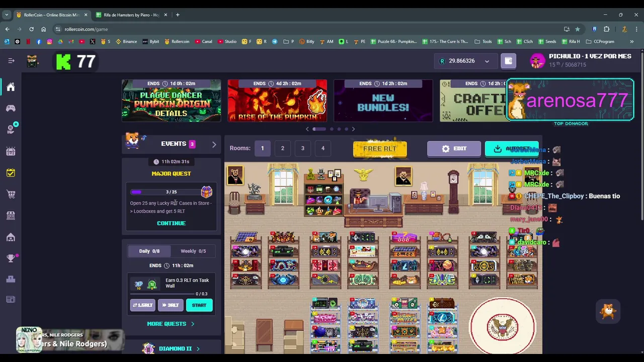Open the leaderboard podium icon in sidebar
The width and height of the screenshot is (644, 362).
[x=11, y=279]
